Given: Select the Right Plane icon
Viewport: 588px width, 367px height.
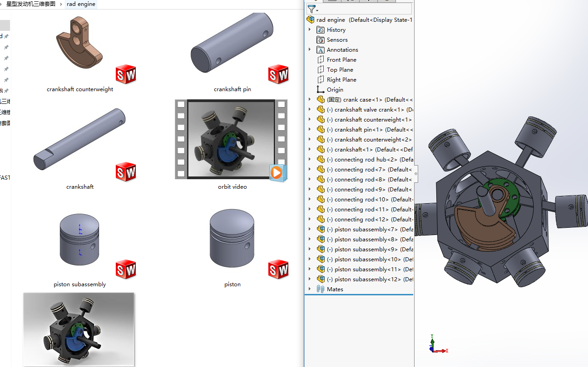Looking at the screenshot, I should (x=321, y=79).
